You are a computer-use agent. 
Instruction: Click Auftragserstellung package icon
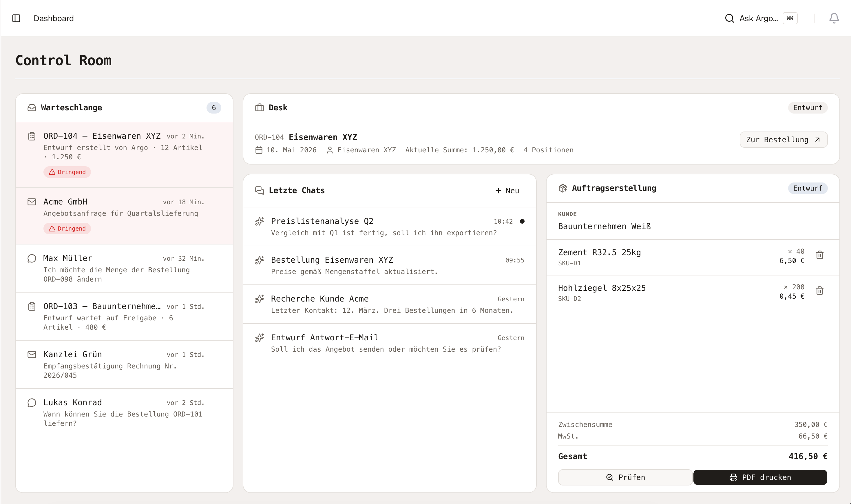563,188
